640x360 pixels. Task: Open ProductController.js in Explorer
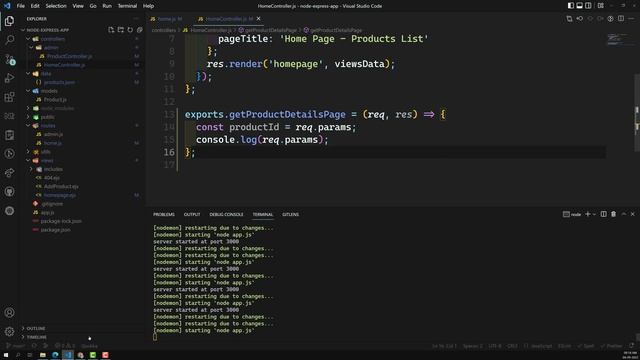tap(69, 56)
